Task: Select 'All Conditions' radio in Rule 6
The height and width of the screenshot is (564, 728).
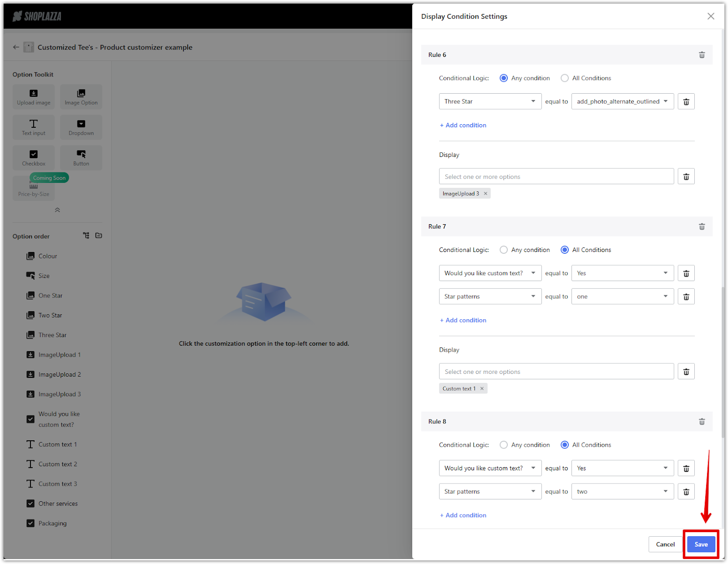Action: [x=565, y=78]
